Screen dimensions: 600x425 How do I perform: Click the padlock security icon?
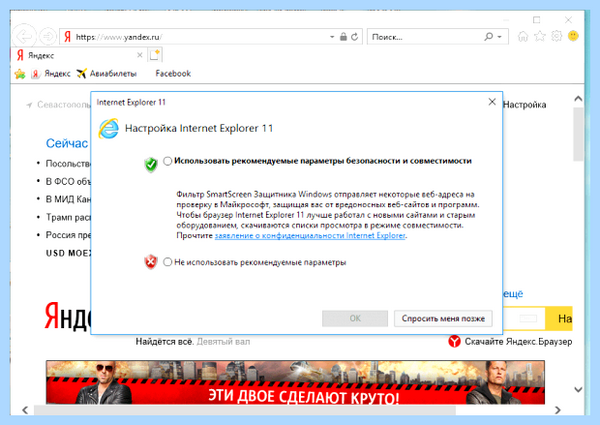(x=343, y=37)
